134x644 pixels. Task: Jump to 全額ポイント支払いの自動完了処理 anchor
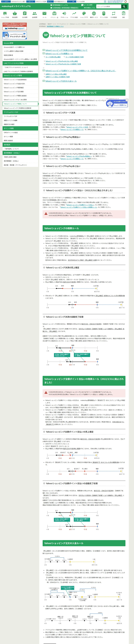coord(57,77)
